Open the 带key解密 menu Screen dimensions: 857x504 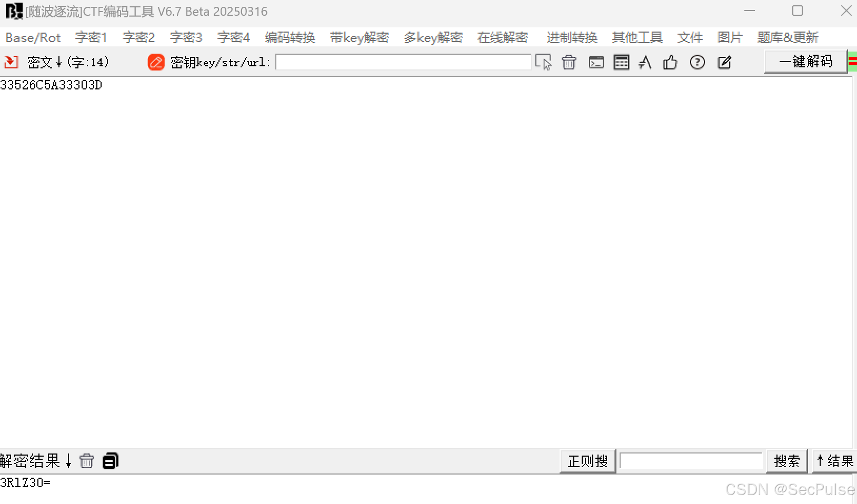[360, 37]
